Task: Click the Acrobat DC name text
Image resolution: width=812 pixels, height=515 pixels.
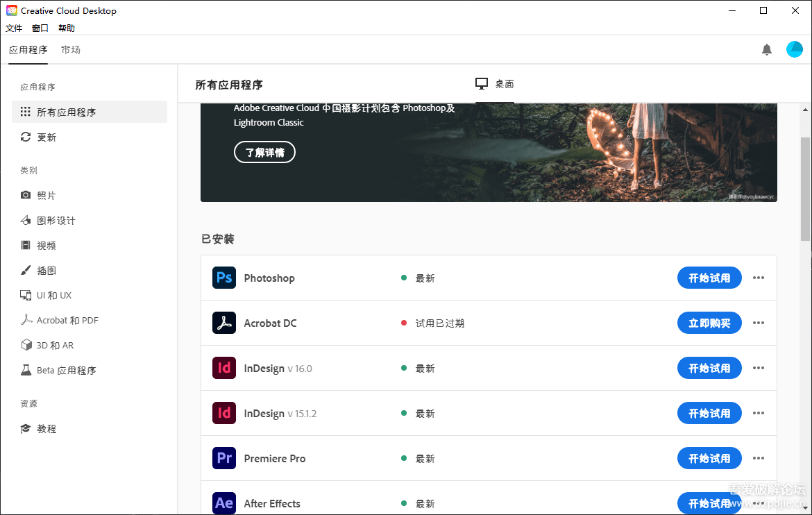Action: [x=271, y=323]
